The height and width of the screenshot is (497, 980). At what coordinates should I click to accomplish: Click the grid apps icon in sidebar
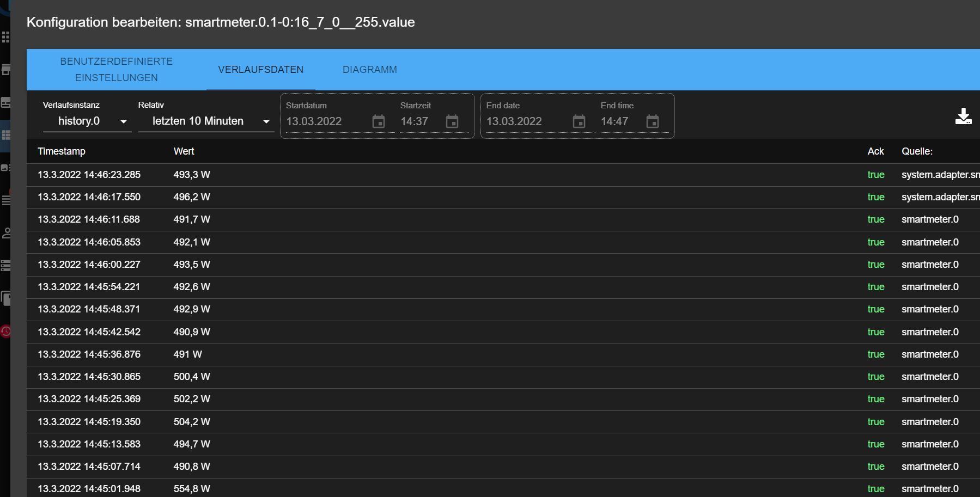pyautogui.click(x=5, y=37)
